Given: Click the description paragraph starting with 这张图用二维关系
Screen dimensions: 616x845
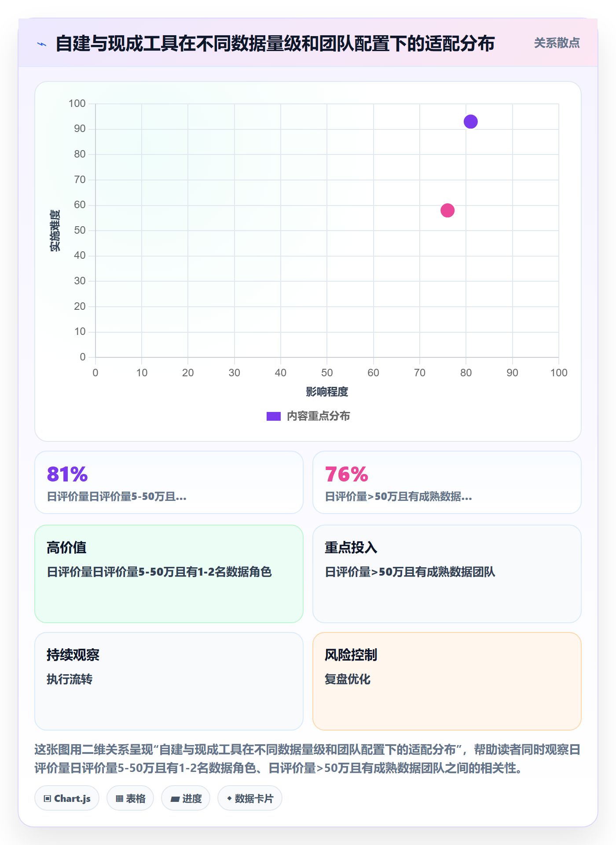Looking at the screenshot, I should tap(308, 759).
